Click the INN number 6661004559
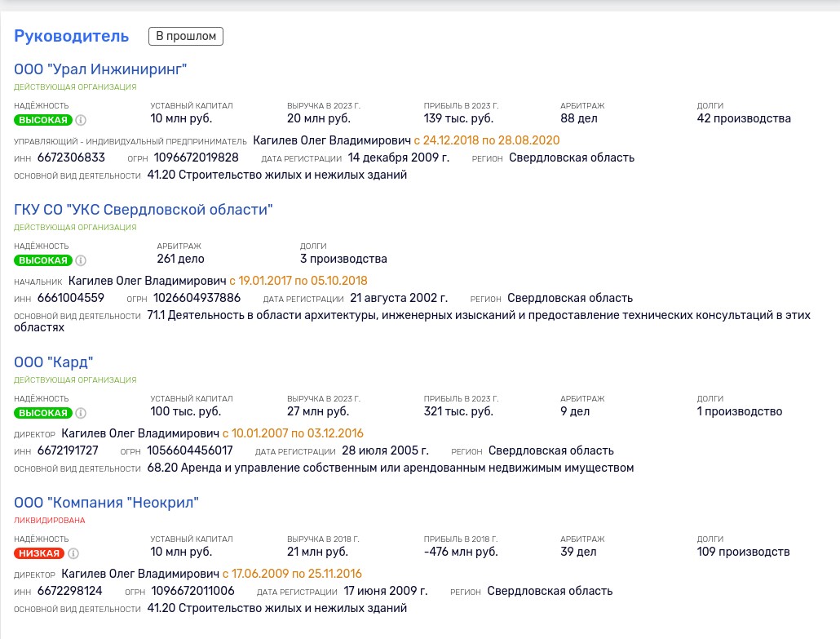The image size is (840, 639). click(71, 298)
